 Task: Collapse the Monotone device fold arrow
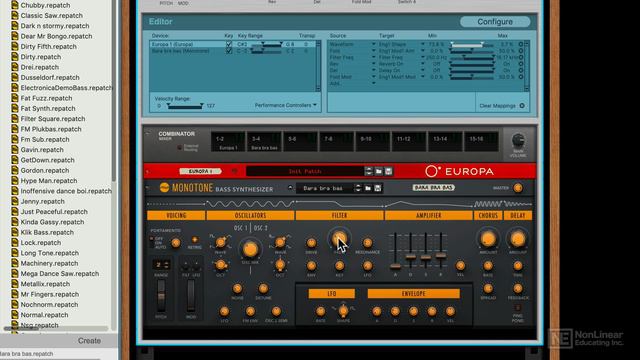(148, 188)
